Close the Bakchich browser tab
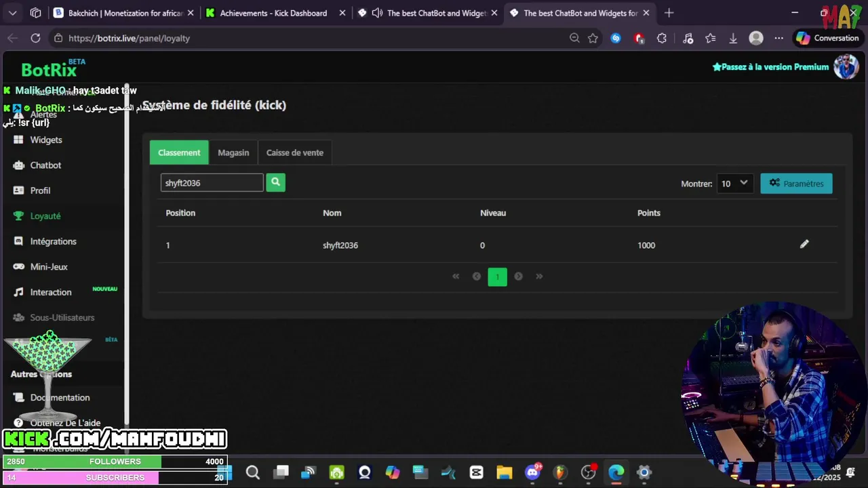The image size is (868, 488). pyautogui.click(x=191, y=13)
